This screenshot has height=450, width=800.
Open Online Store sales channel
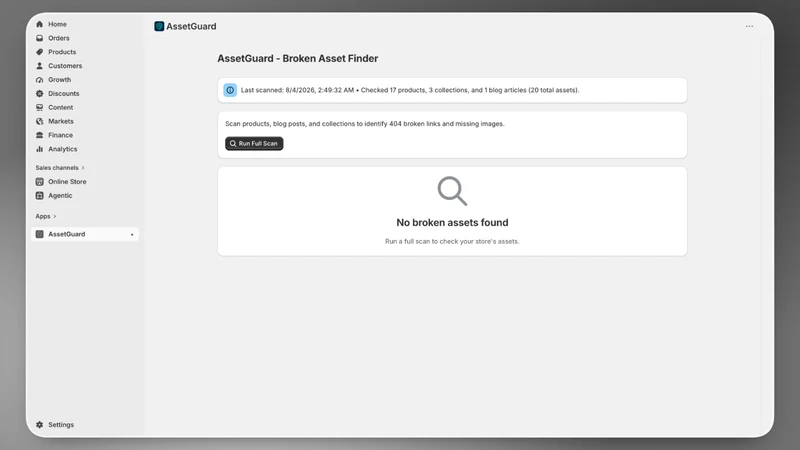point(67,182)
